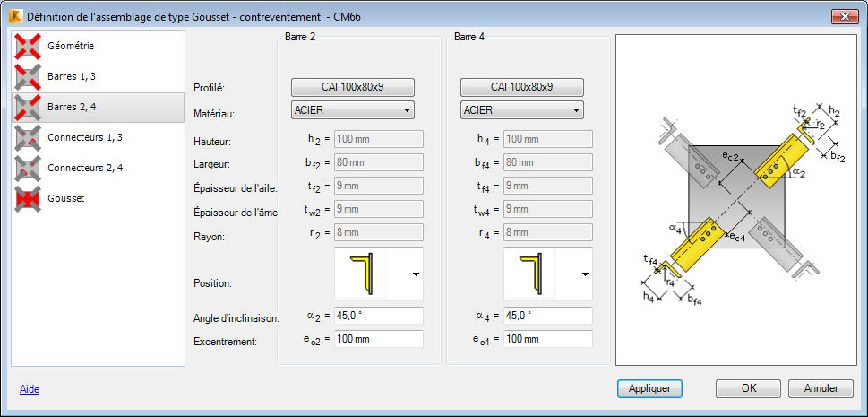
Task: Click Barre 2 profile button CAI 100x80x9
Action: pyautogui.click(x=353, y=87)
